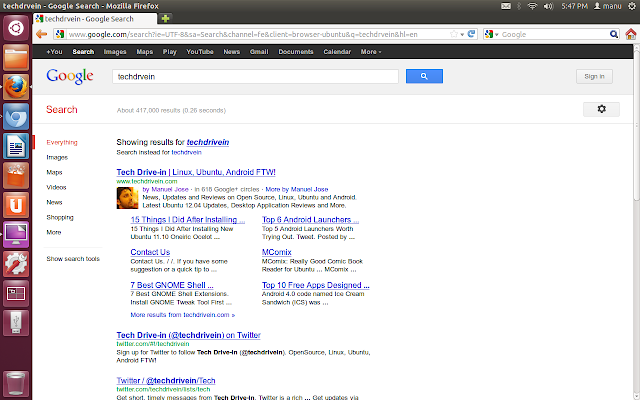Screen dimensions: 640x400
Task: Click +You in the Google bar
Action: click(x=54, y=52)
